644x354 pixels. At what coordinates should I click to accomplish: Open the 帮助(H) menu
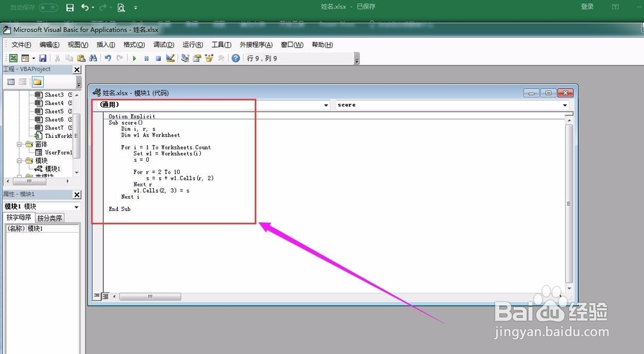point(322,45)
